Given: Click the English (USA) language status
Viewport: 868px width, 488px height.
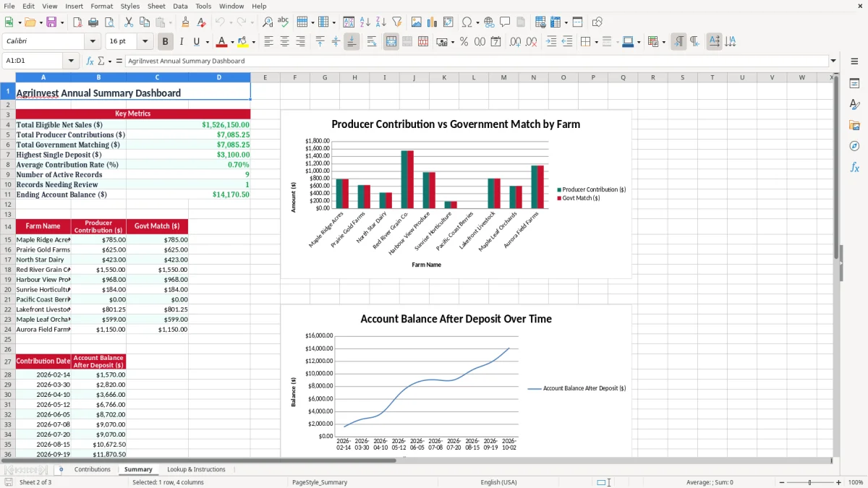Looking at the screenshot, I should 499,482.
